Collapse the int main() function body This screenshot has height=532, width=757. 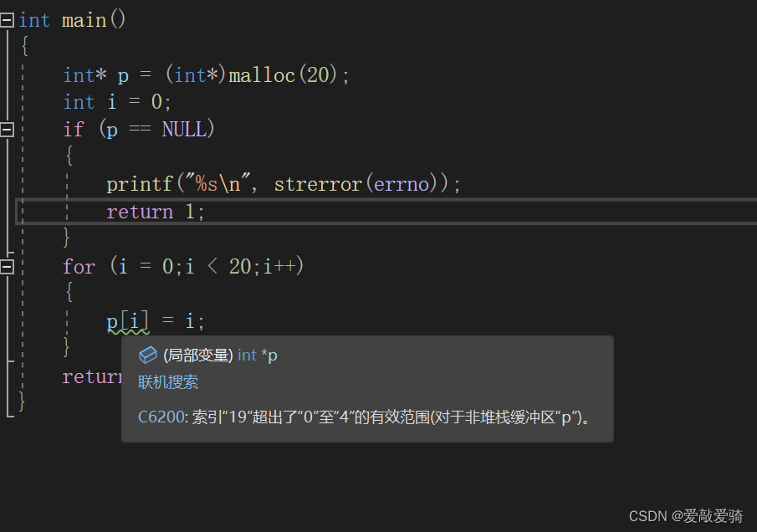pyautogui.click(x=8, y=19)
